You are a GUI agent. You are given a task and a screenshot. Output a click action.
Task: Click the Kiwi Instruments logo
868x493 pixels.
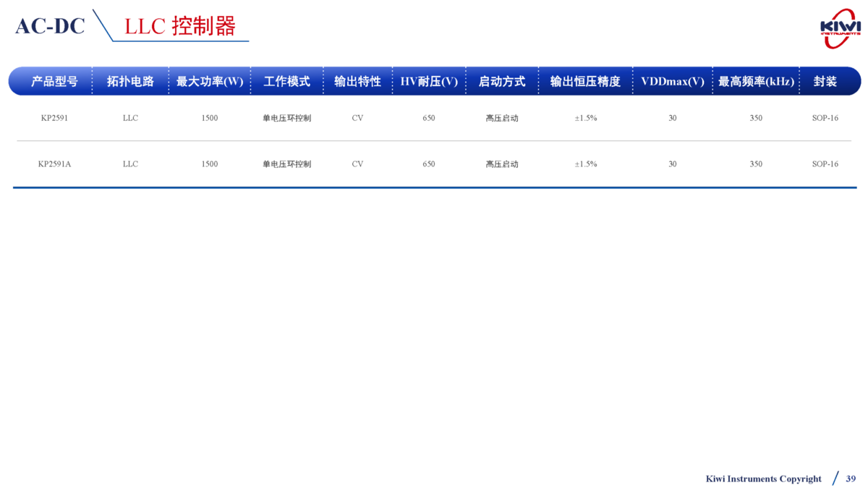pyautogui.click(x=840, y=28)
